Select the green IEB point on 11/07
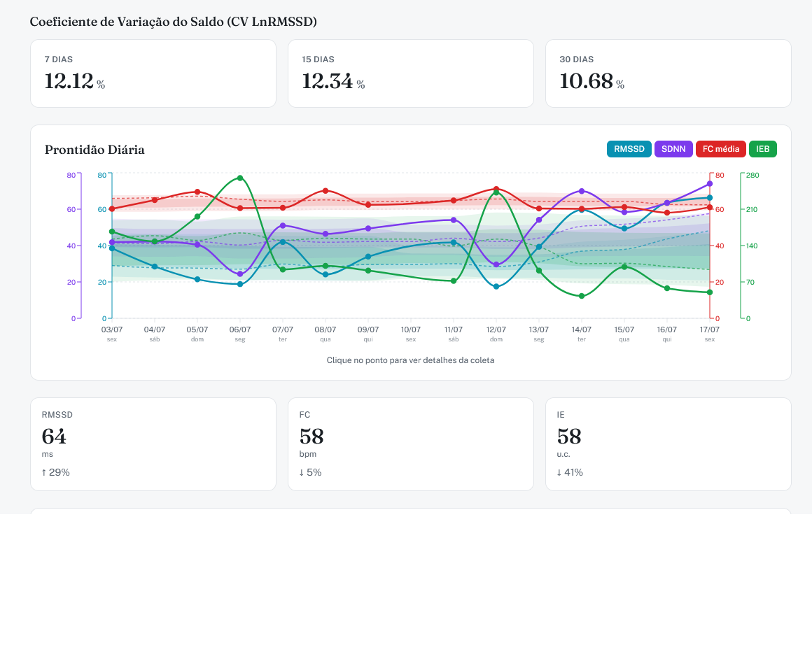The height and width of the screenshot is (652, 812). pos(454,281)
